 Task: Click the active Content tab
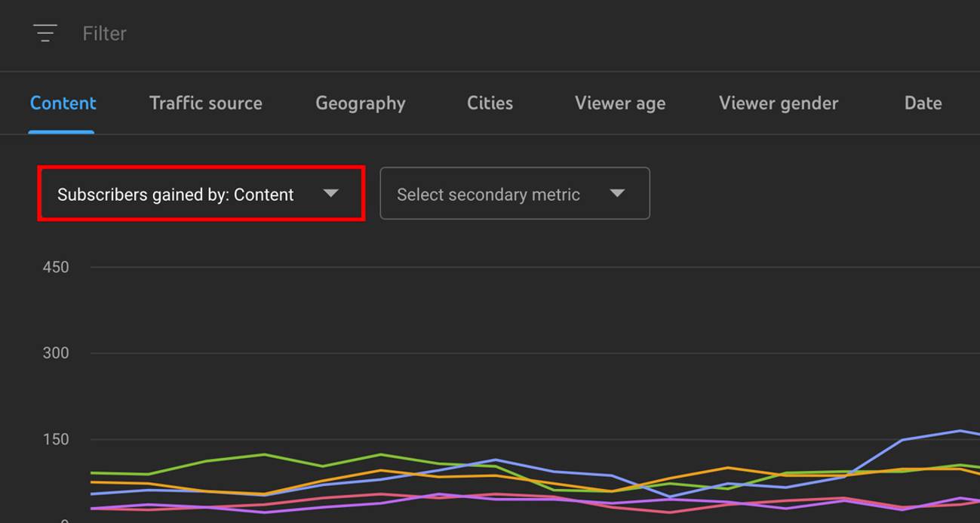[63, 103]
